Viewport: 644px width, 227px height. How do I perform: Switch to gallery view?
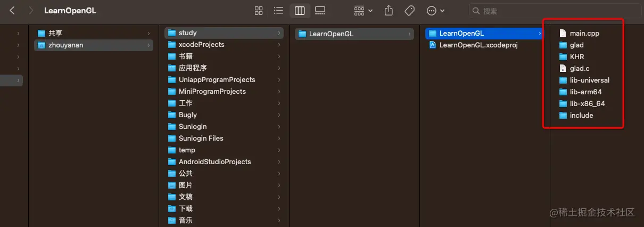pyautogui.click(x=320, y=11)
